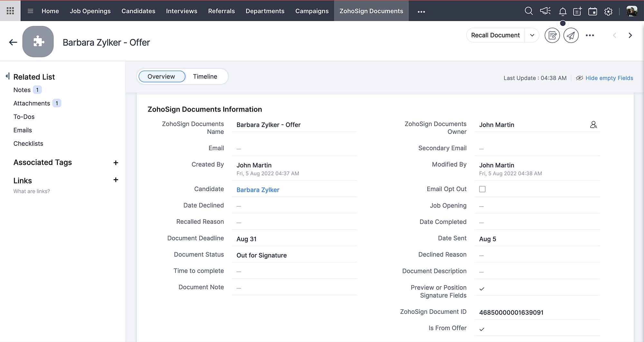Open more modules ellipsis in navigation bar

point(421,12)
